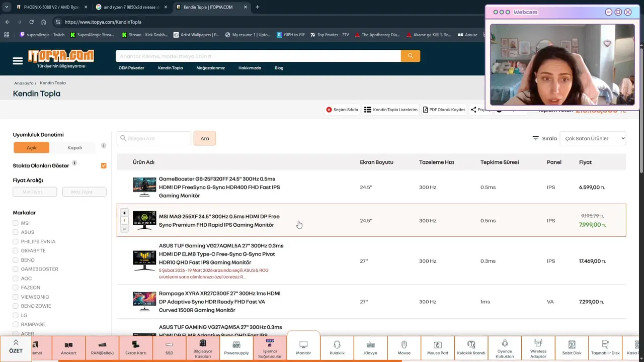Open the OEM Paketler menu item
The height and width of the screenshot is (362, 644).
click(131, 68)
